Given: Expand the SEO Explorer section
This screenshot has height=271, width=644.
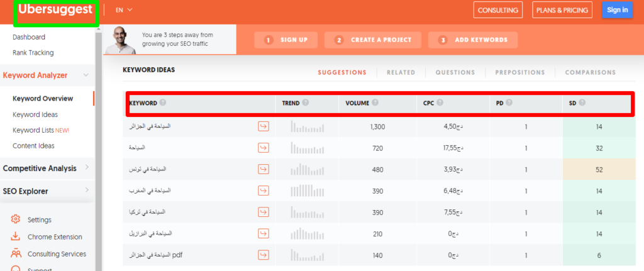Looking at the screenshot, I should [x=86, y=191].
